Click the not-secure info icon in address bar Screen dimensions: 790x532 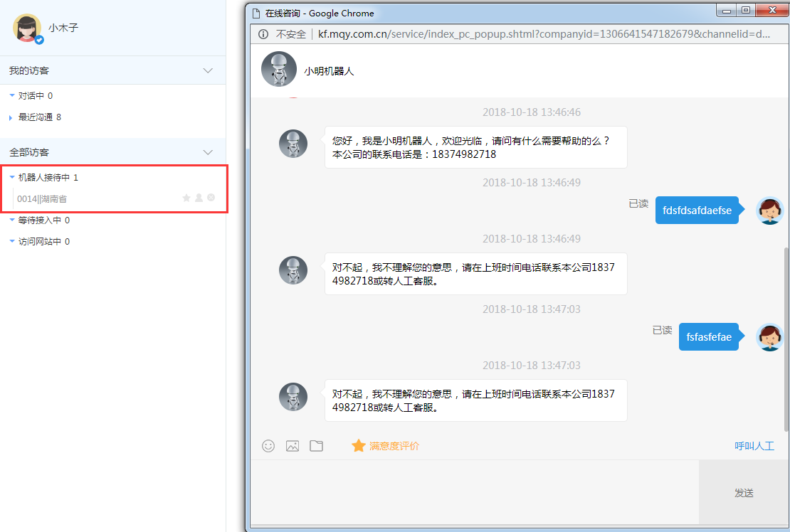click(x=263, y=34)
